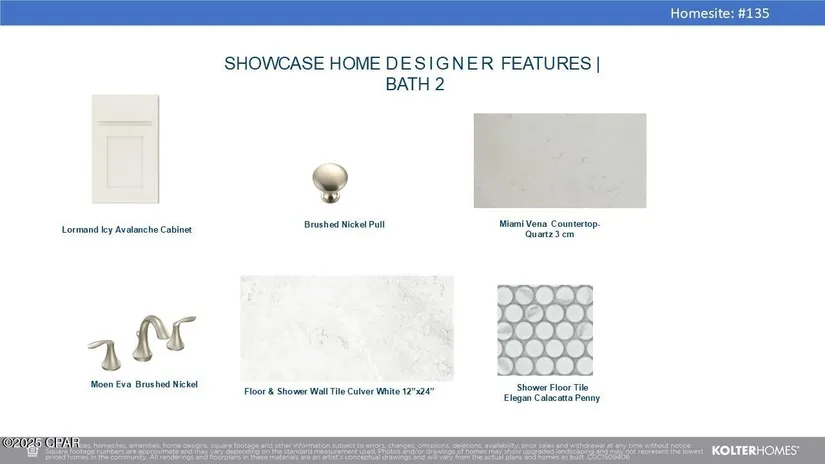The width and height of the screenshot is (825, 464).
Task: Click the Moen Eva faucet image
Action: click(x=142, y=342)
